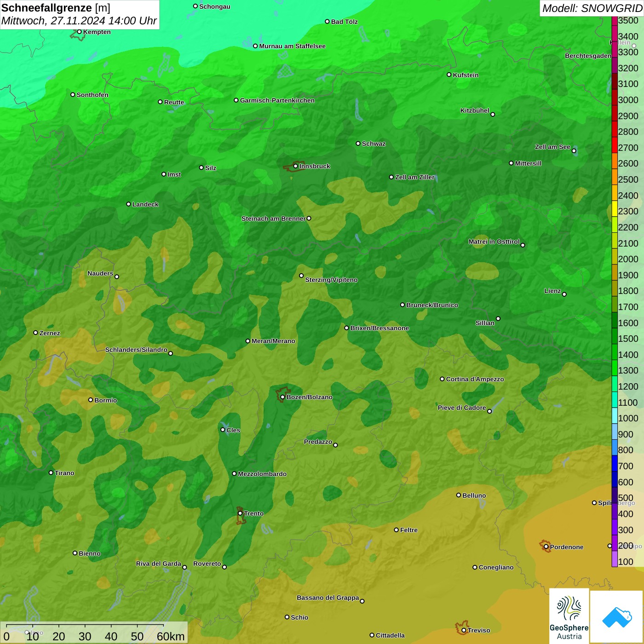Click the Feltre location dot
644x644 pixels.
(x=396, y=530)
